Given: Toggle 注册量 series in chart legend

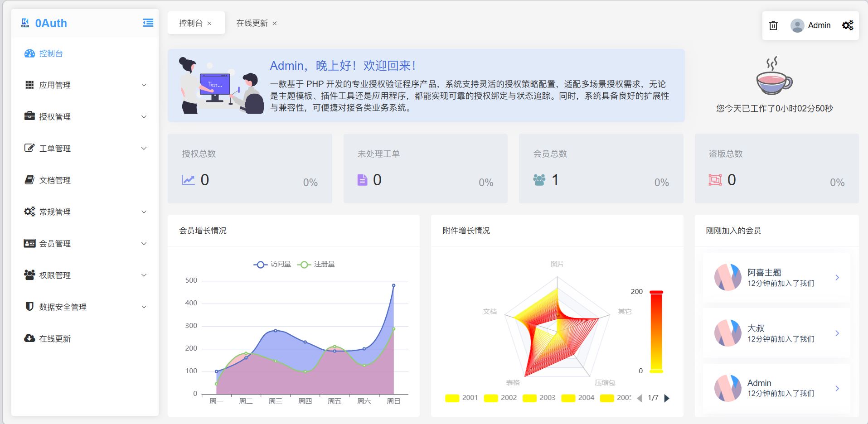Looking at the screenshot, I should pos(316,264).
